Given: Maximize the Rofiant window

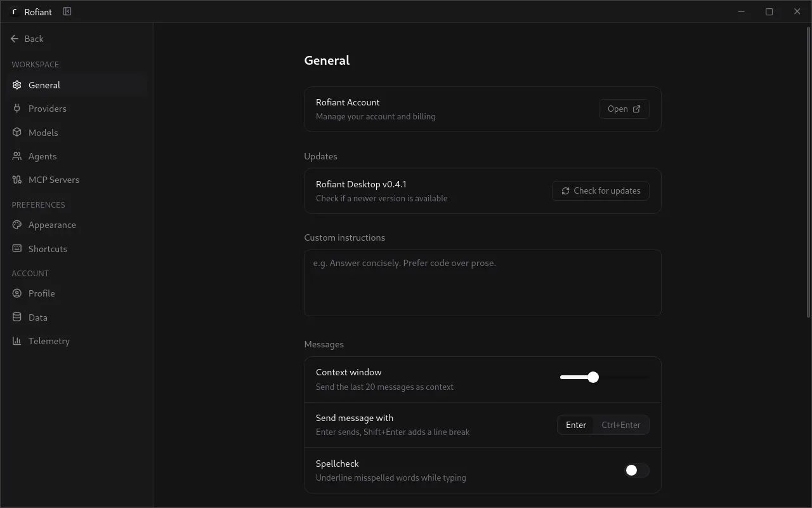Looking at the screenshot, I should tap(769, 11).
